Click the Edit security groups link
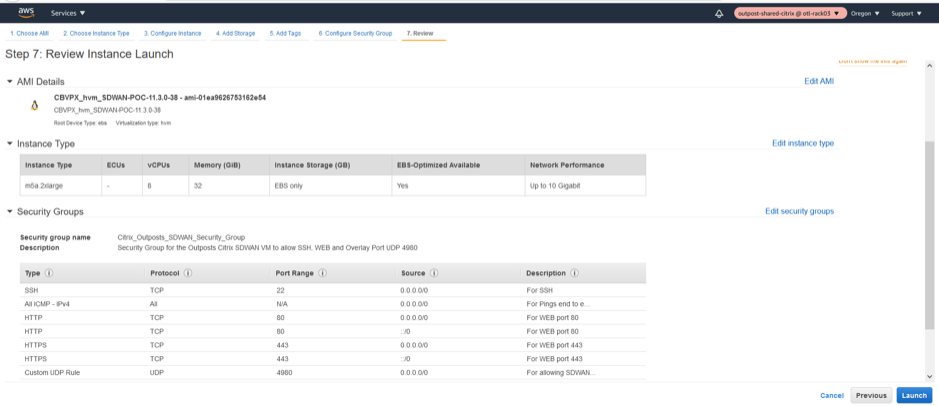 click(799, 211)
